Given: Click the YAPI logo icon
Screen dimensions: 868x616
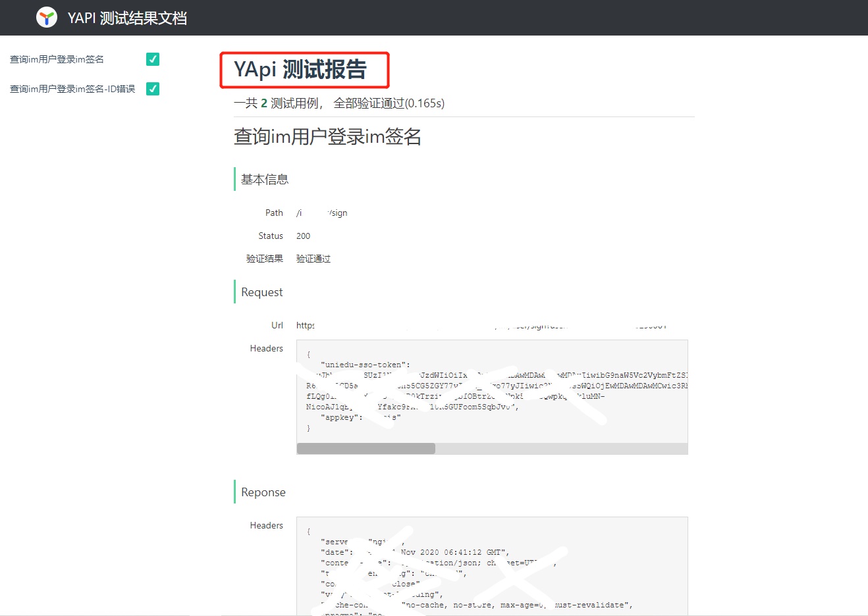Looking at the screenshot, I should click(47, 18).
